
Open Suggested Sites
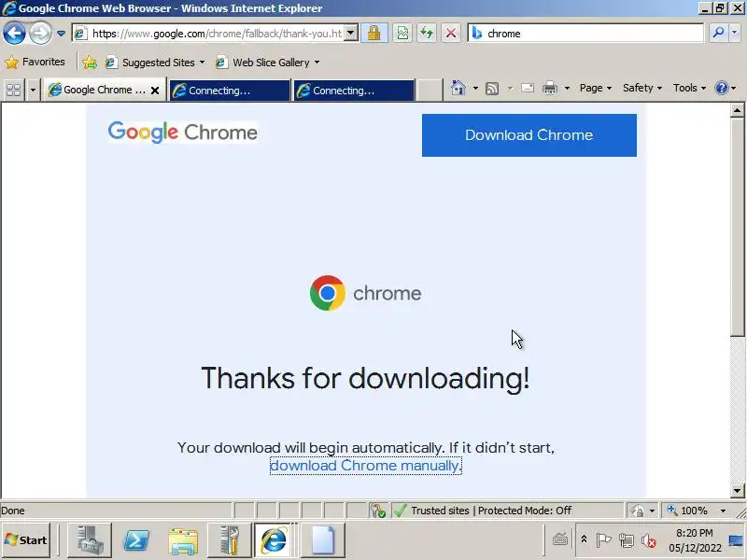tap(155, 63)
